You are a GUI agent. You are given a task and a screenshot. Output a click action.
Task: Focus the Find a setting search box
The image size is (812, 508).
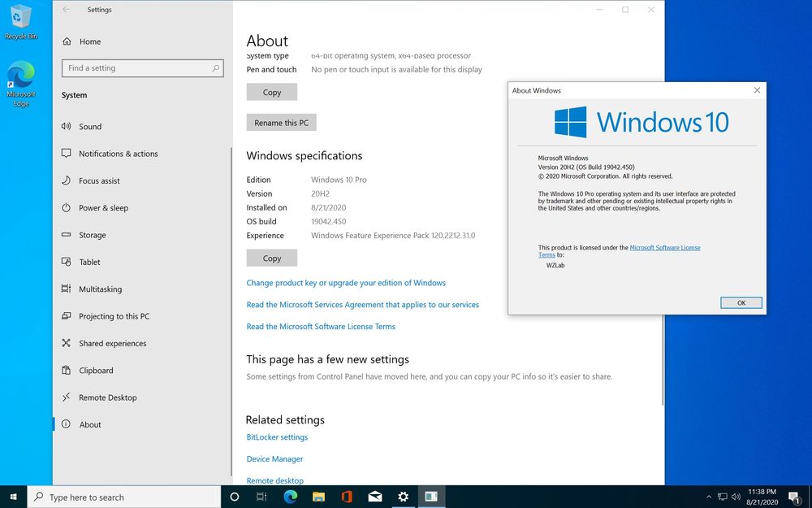142,68
